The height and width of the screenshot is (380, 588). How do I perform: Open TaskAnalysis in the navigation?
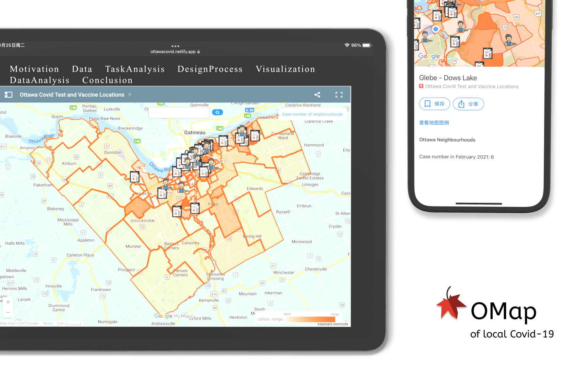(x=135, y=69)
